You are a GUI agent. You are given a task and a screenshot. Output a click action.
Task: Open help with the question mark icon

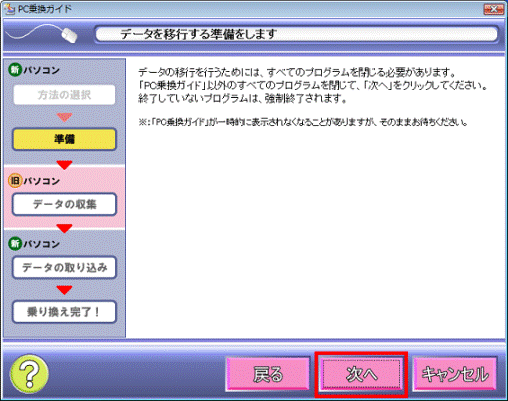point(29,374)
